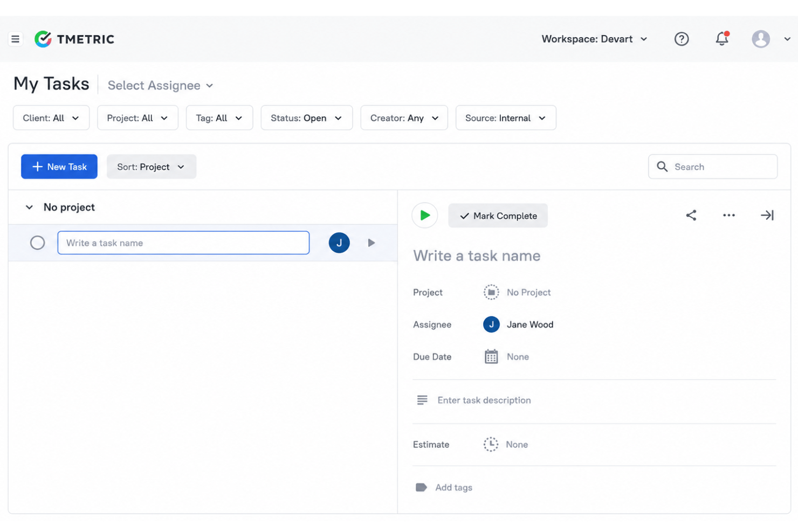Image resolution: width=798 pixels, height=532 pixels.
Task: Click the description lines icon
Action: [x=422, y=400]
